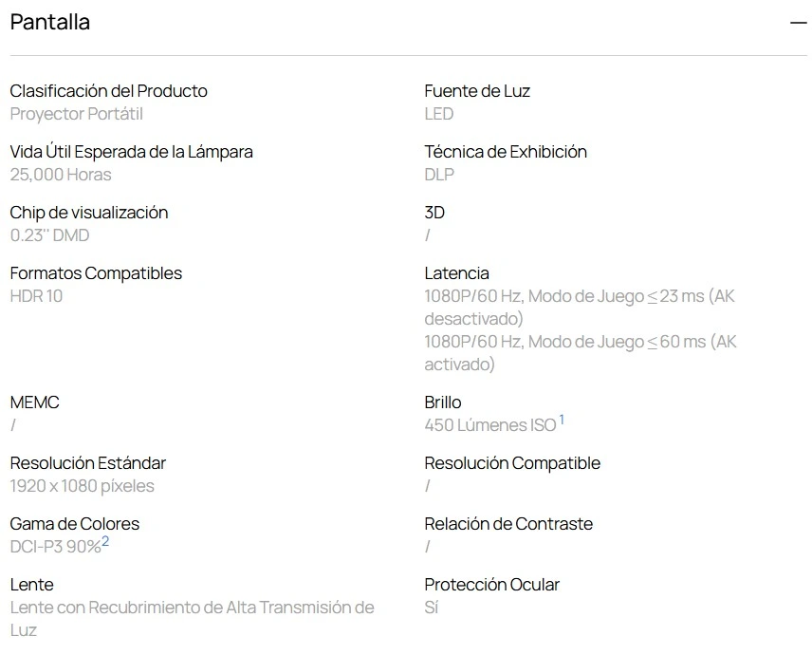The image size is (812, 655).
Task: Collapse the Pantalla section with minus icon
Action: (x=798, y=23)
